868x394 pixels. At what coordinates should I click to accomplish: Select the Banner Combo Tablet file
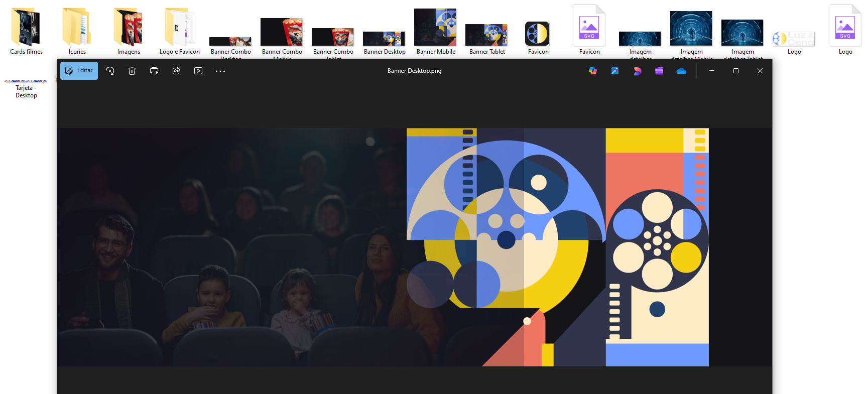point(333,43)
